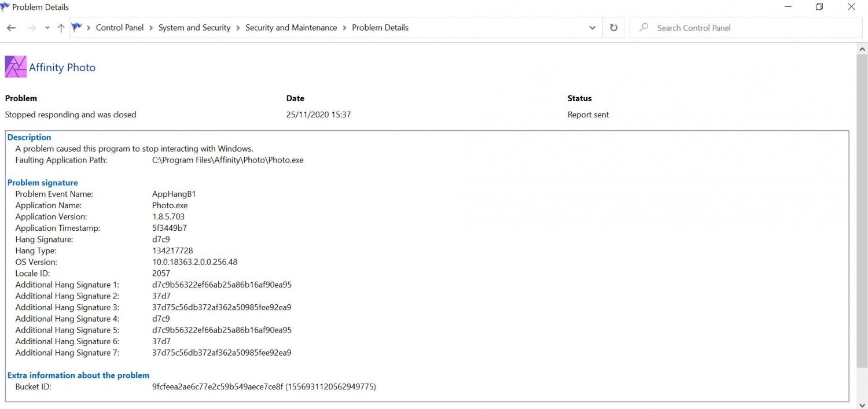Click the title bar Problem Details flag icon
Image resolution: width=868 pixels, height=409 pixels.
tap(5, 7)
